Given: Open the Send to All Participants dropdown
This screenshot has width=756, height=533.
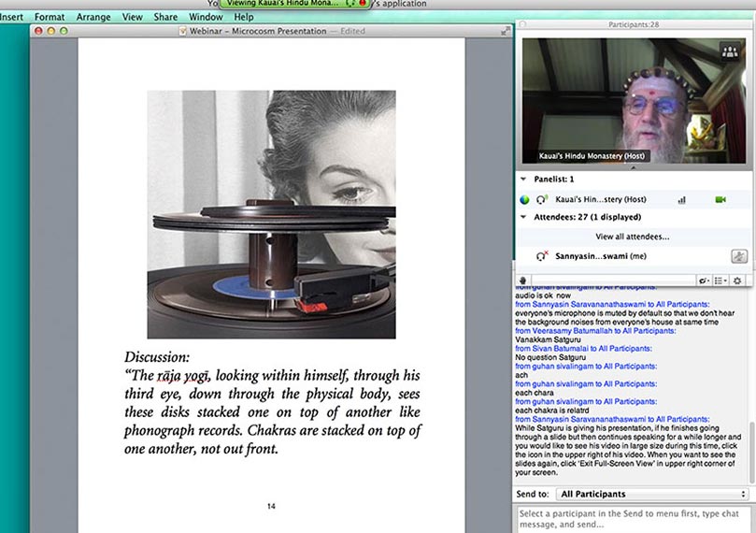Looking at the screenshot, I should point(651,494).
